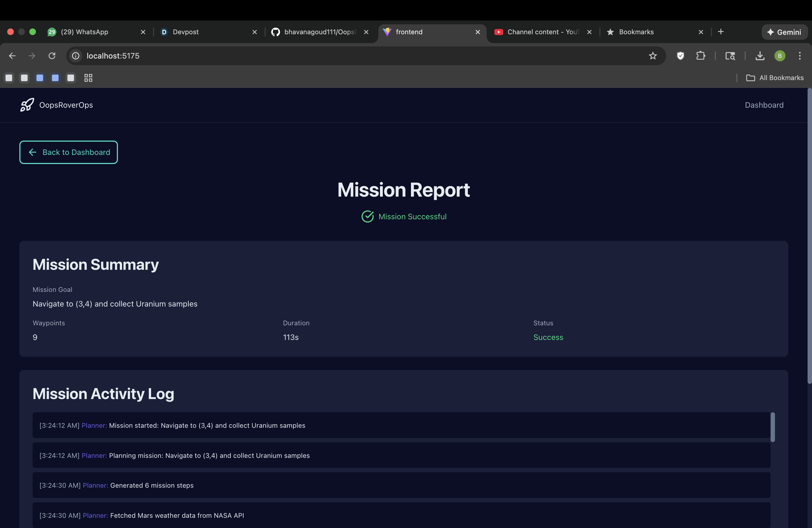The image size is (812, 528).
Task: Click the shield security extension icon
Action: click(x=680, y=56)
